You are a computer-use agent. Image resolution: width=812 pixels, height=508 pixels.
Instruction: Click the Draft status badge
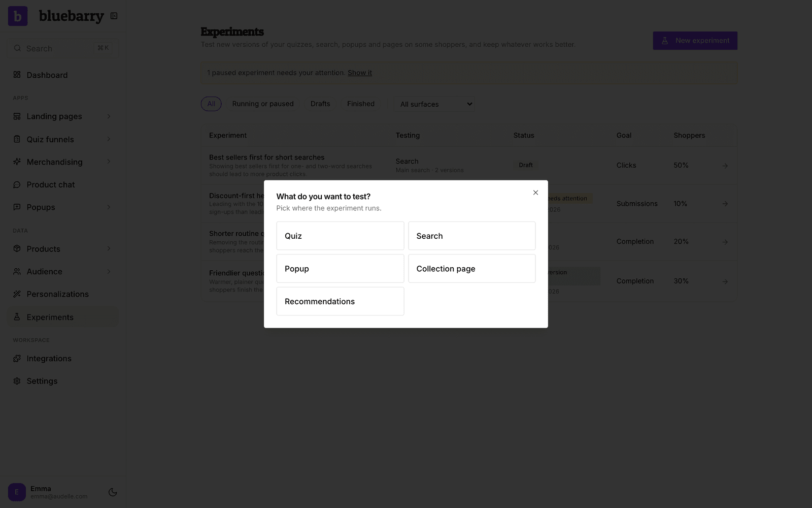point(526,165)
